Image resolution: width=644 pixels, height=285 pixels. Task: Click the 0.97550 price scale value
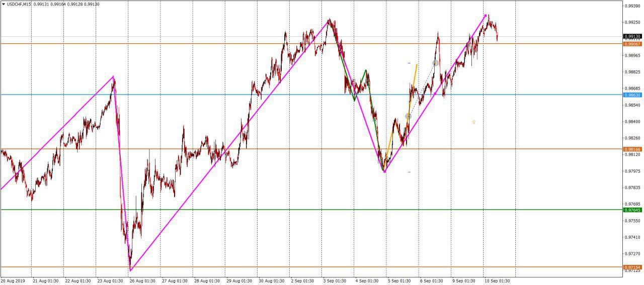(x=632, y=221)
